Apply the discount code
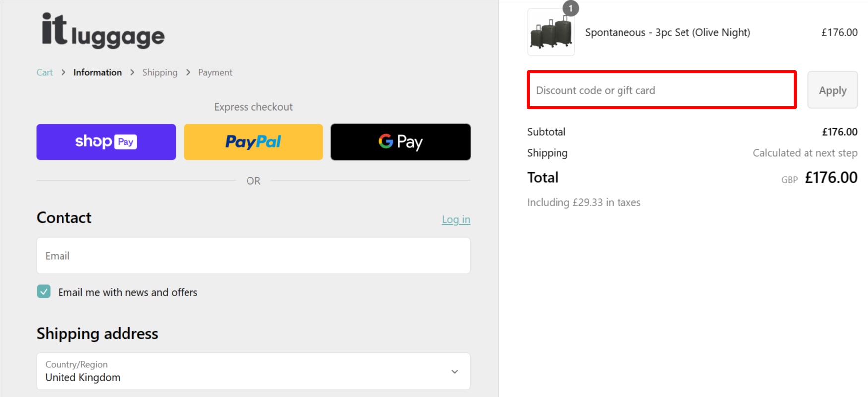 832,90
